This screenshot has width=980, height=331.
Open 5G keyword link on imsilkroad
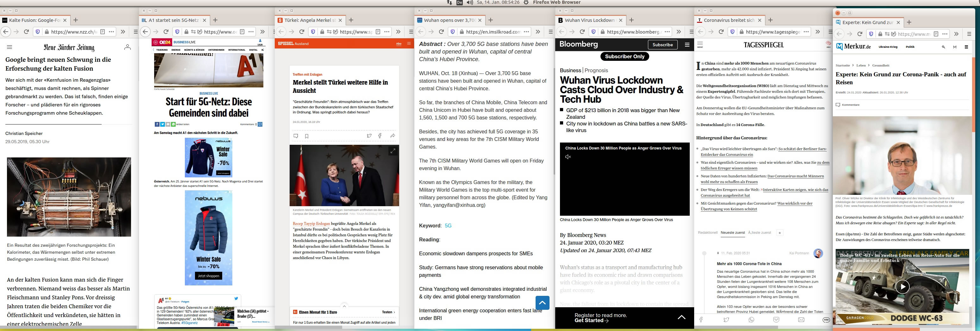tap(448, 226)
